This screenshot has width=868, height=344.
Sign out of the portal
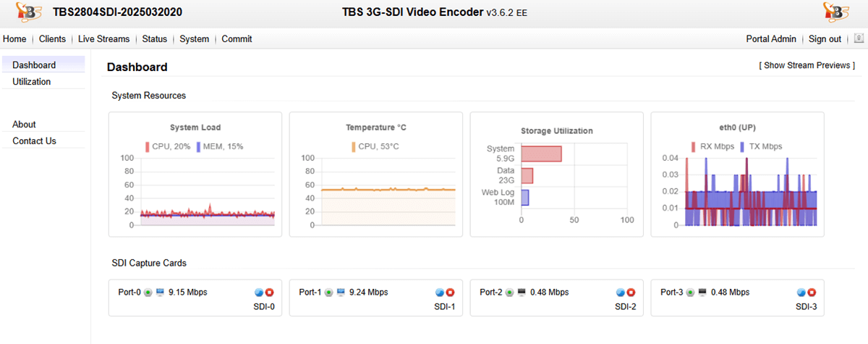tap(825, 39)
